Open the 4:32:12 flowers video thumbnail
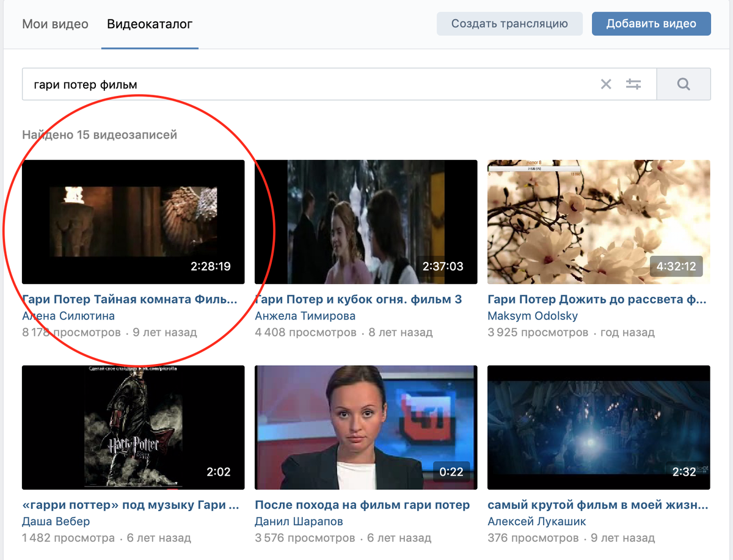This screenshot has height=560, width=733. [x=599, y=222]
